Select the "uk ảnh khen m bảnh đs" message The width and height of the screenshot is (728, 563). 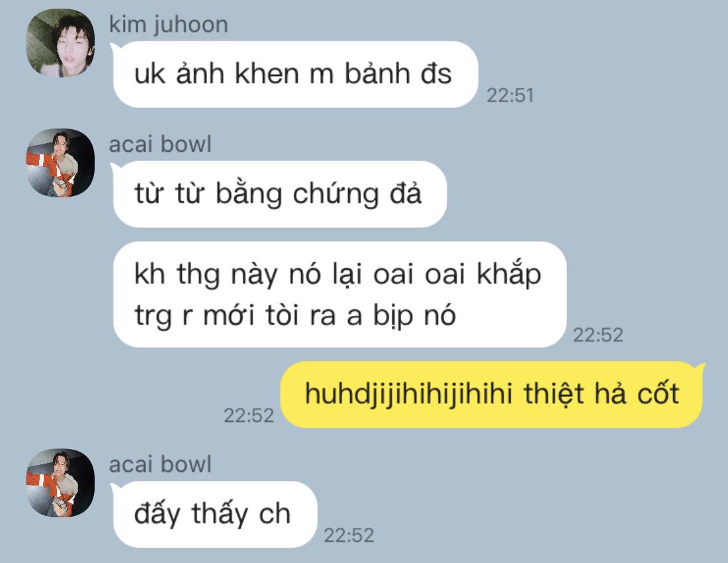(295, 74)
